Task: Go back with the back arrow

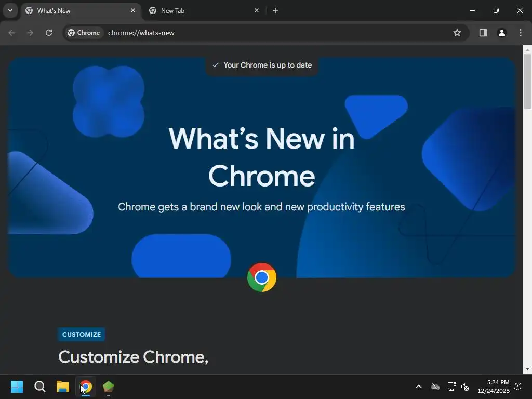Action: point(11,33)
